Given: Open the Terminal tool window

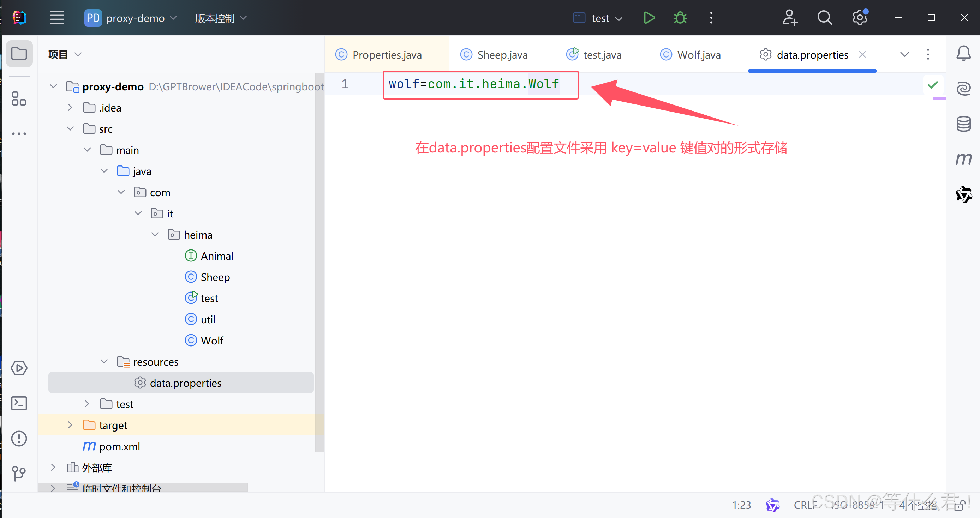Looking at the screenshot, I should coord(19,403).
